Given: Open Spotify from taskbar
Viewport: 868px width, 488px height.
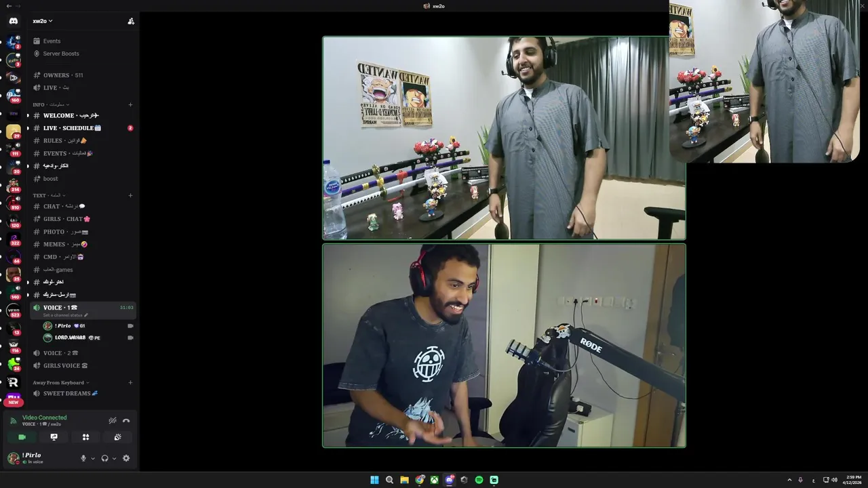Looking at the screenshot, I should click(x=479, y=480).
